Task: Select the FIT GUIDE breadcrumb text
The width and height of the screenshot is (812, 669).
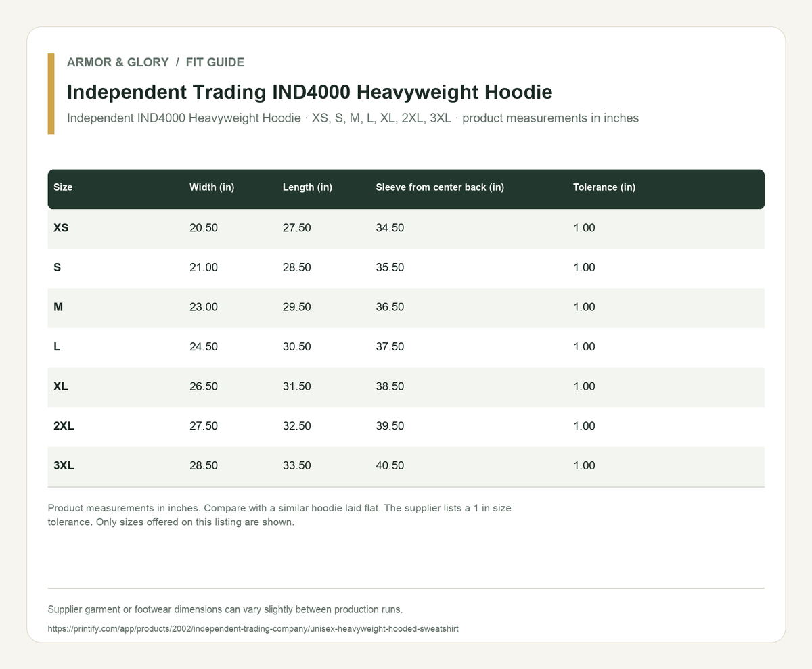Action: click(x=215, y=62)
